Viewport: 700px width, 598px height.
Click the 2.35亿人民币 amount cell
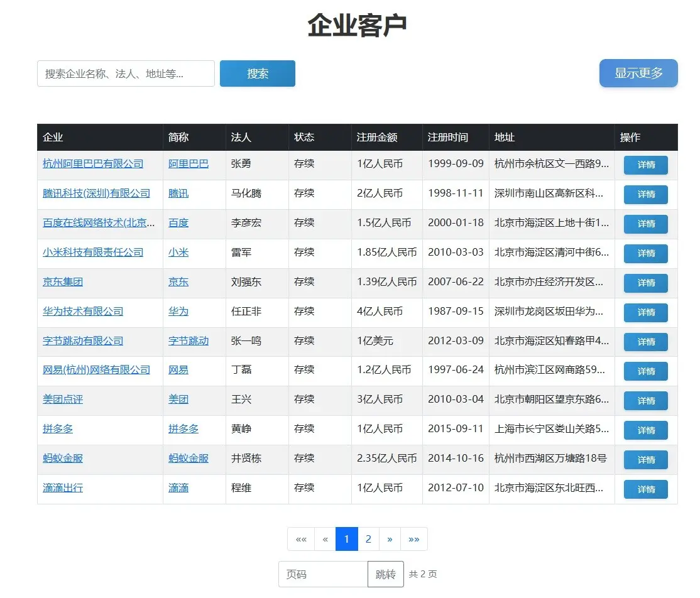point(386,459)
